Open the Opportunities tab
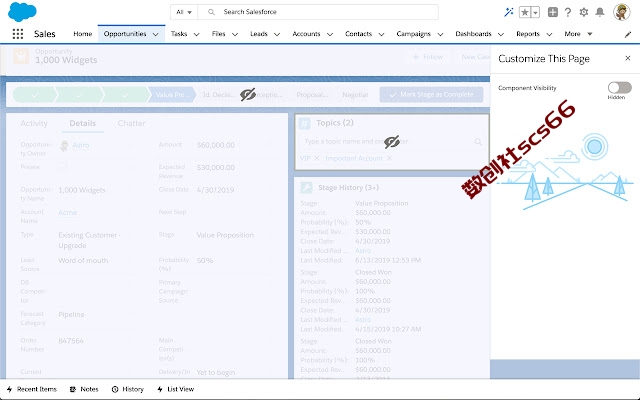Viewport: 640px width, 400px height. pos(125,34)
